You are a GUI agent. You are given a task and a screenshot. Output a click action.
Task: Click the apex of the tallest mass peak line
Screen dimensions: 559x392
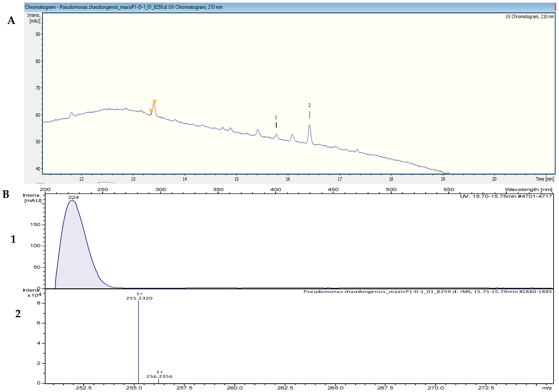138,302
